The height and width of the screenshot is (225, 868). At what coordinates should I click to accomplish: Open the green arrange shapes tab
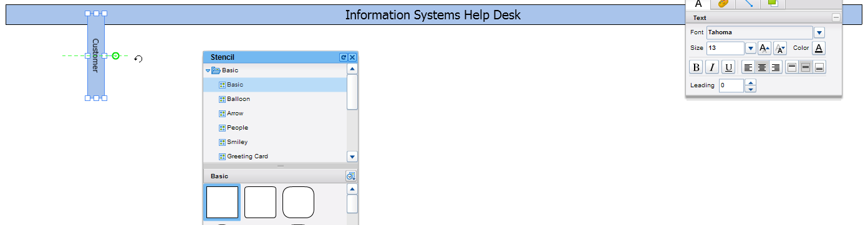point(773,4)
